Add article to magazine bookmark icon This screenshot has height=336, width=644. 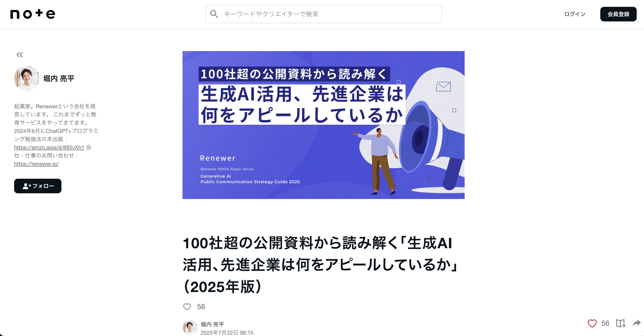(621, 323)
